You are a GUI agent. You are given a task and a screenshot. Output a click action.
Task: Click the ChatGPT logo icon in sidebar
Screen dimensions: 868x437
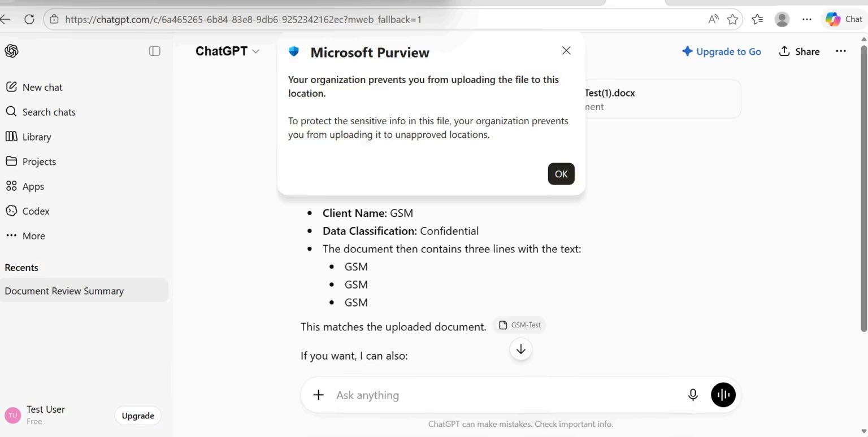click(x=11, y=51)
